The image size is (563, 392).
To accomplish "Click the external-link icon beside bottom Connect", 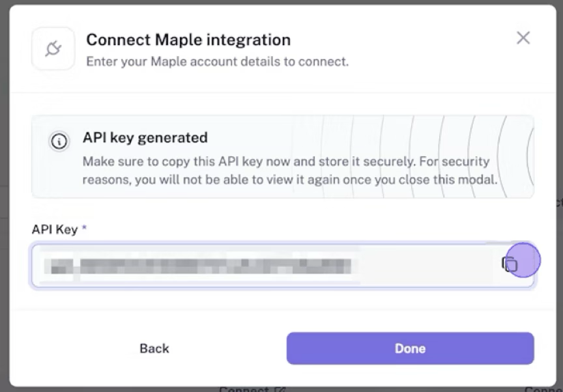I will tap(280, 389).
